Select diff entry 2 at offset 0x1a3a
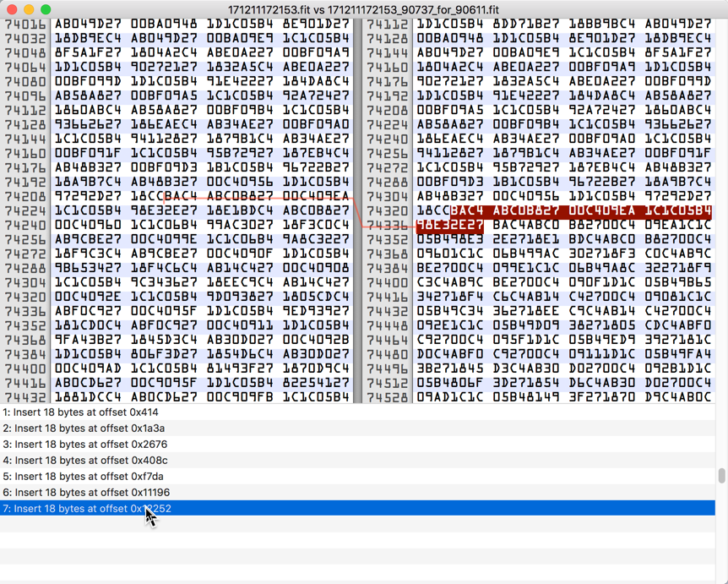Viewport: 728px width, 584px height. [357, 428]
